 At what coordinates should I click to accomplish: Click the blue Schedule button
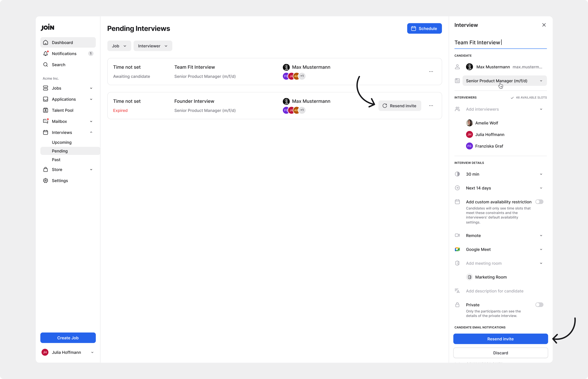(424, 28)
